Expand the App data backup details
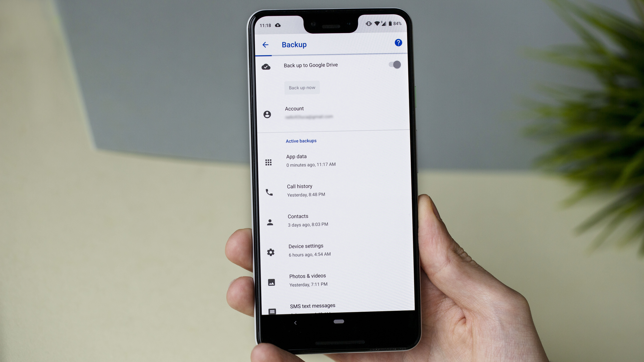The height and width of the screenshot is (362, 644). click(x=332, y=160)
